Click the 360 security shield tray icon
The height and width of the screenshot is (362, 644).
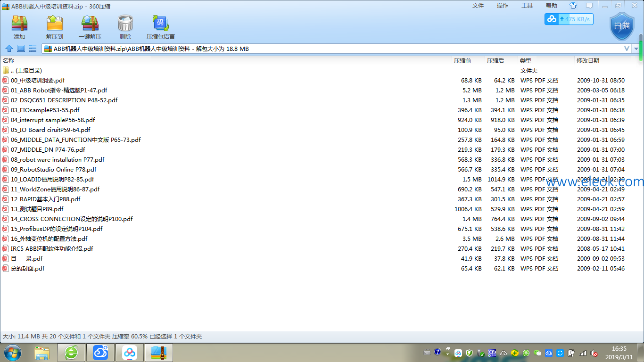point(470,353)
